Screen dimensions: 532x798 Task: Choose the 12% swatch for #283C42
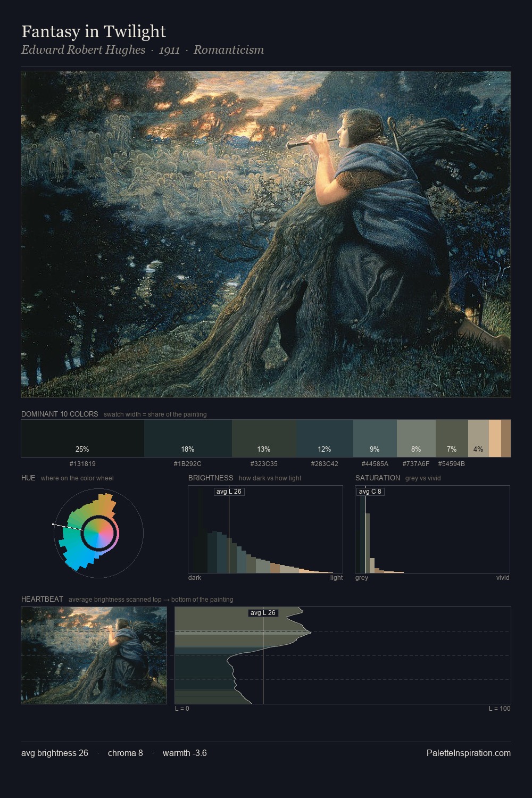click(325, 438)
